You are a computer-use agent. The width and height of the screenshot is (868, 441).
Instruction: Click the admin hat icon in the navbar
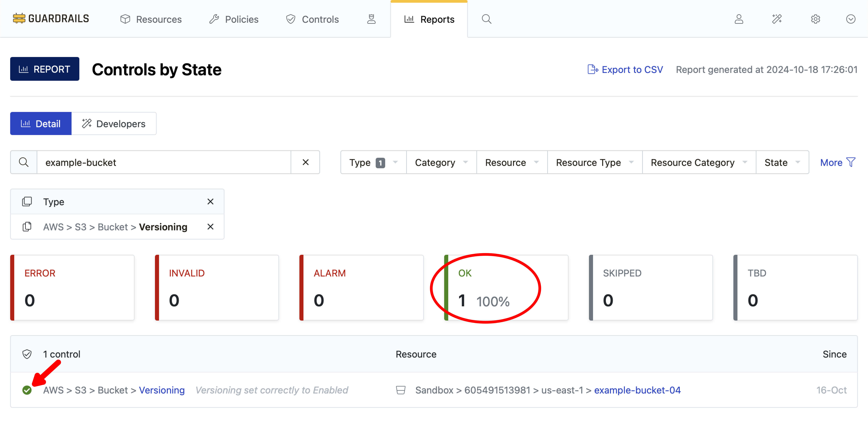coord(371,19)
